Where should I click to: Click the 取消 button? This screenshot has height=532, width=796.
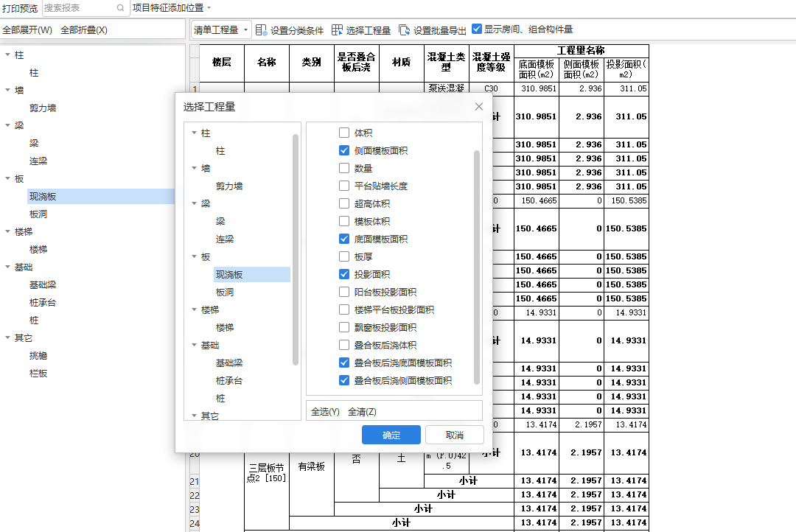click(454, 435)
